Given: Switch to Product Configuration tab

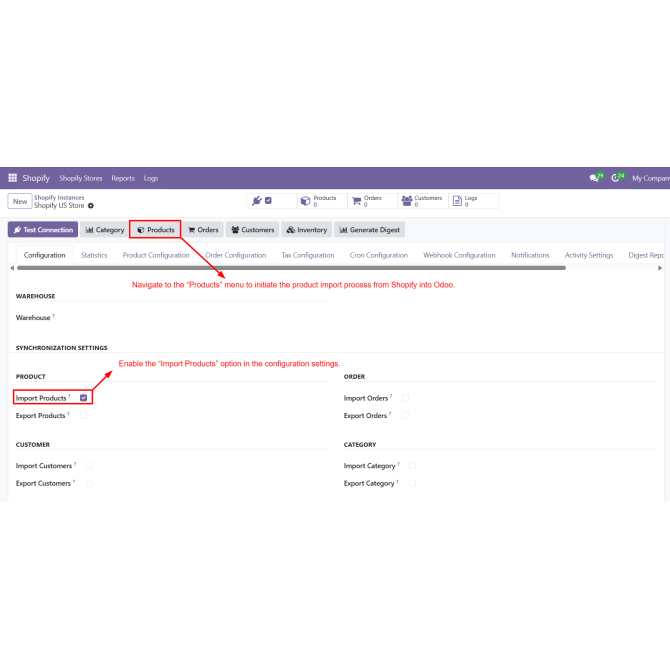Looking at the screenshot, I should click(x=156, y=255).
